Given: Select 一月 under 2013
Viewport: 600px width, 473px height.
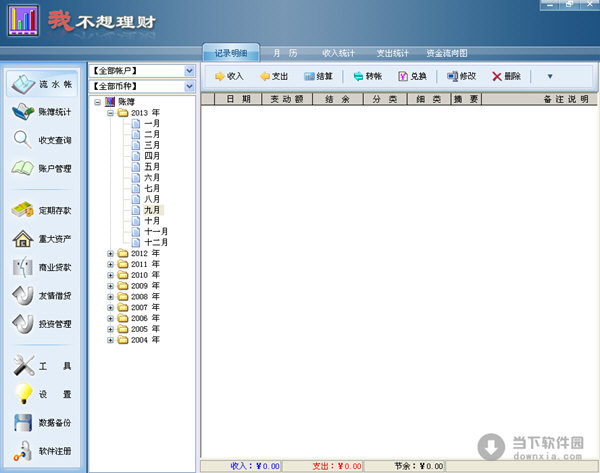Looking at the screenshot, I should [152, 123].
